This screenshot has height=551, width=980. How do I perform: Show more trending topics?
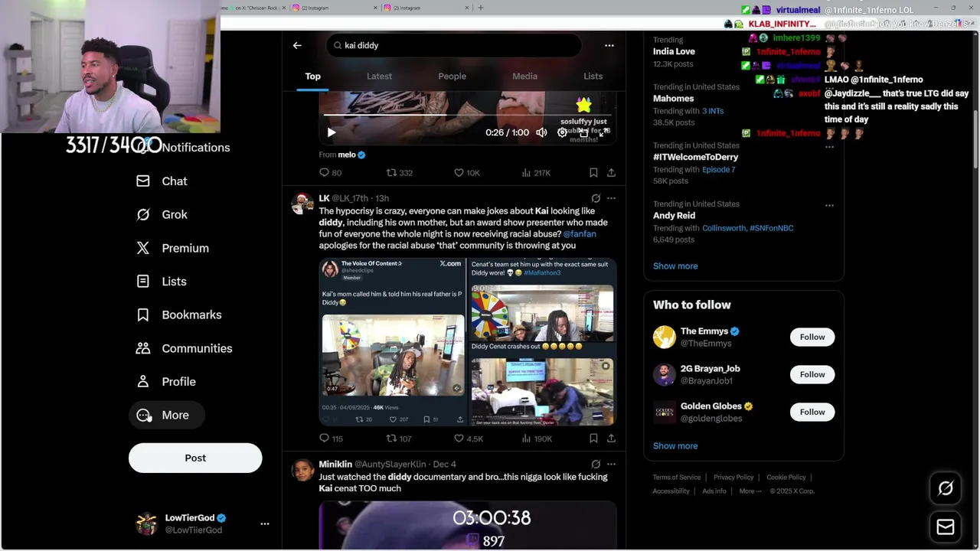tap(675, 266)
